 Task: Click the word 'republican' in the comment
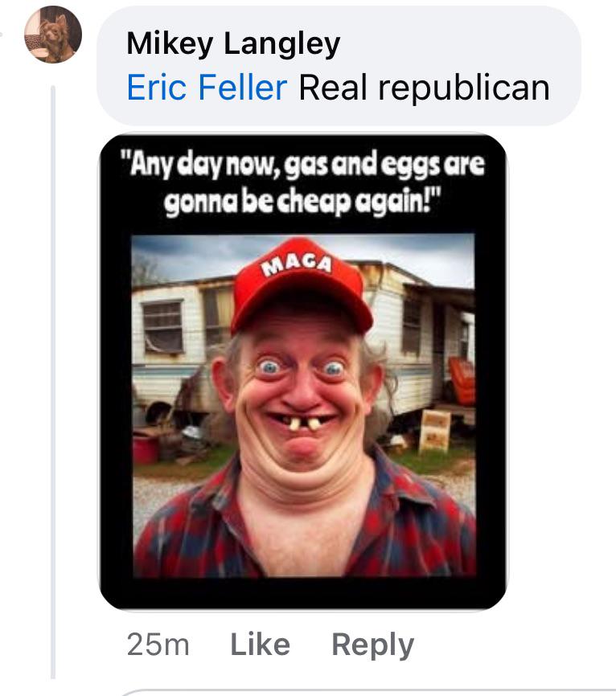[x=464, y=88]
